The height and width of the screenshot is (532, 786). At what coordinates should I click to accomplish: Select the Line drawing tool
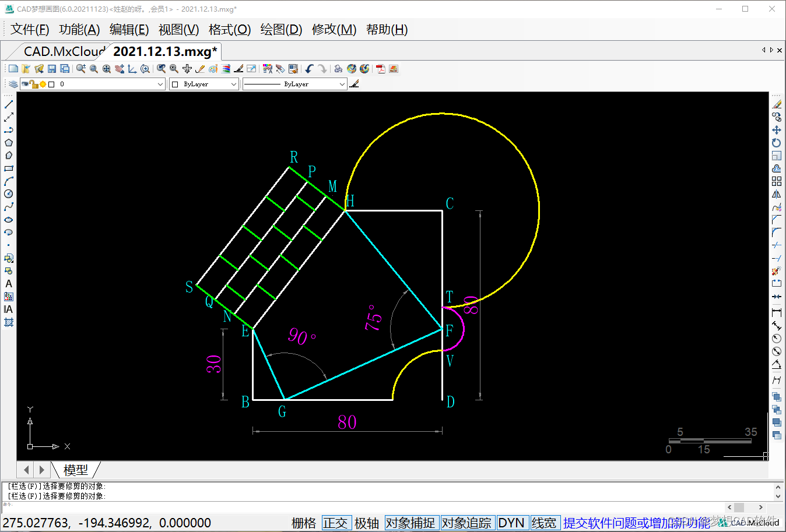(x=9, y=104)
